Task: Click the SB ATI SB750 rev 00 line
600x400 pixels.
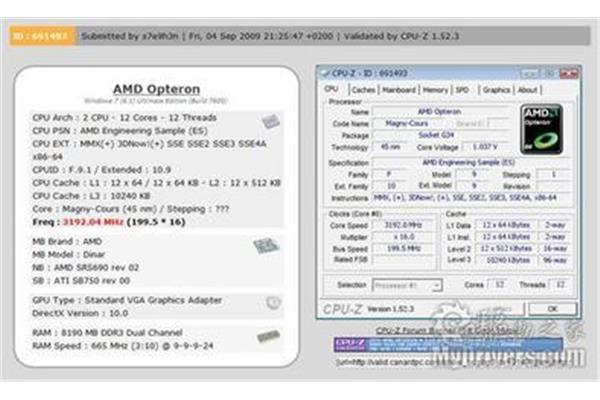Action: point(81,281)
